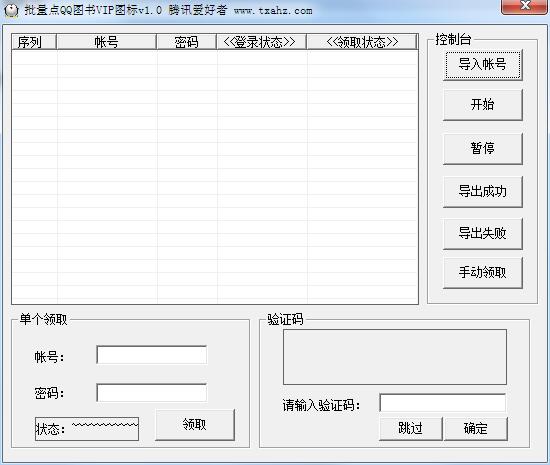
Task: Click the 请输入验证码 input field
Action: (443, 403)
